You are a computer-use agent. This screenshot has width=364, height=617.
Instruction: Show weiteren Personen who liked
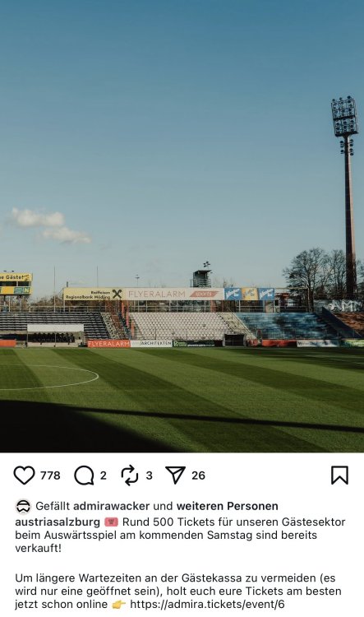(x=228, y=506)
